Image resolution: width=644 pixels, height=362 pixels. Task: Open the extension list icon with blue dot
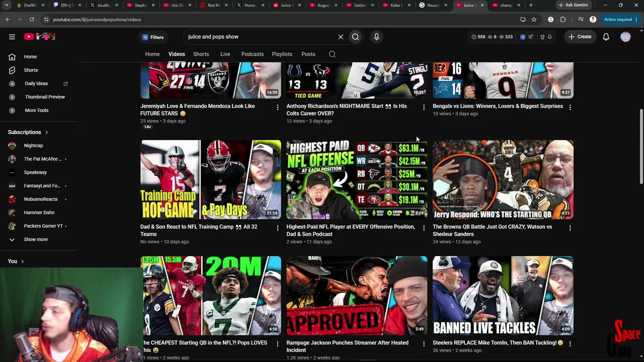click(x=531, y=37)
